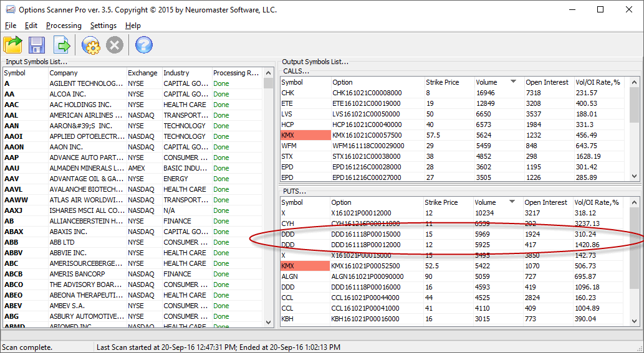Select AAOI symbol in input list
The width and height of the screenshot is (644, 353).
pyautogui.click(x=13, y=136)
